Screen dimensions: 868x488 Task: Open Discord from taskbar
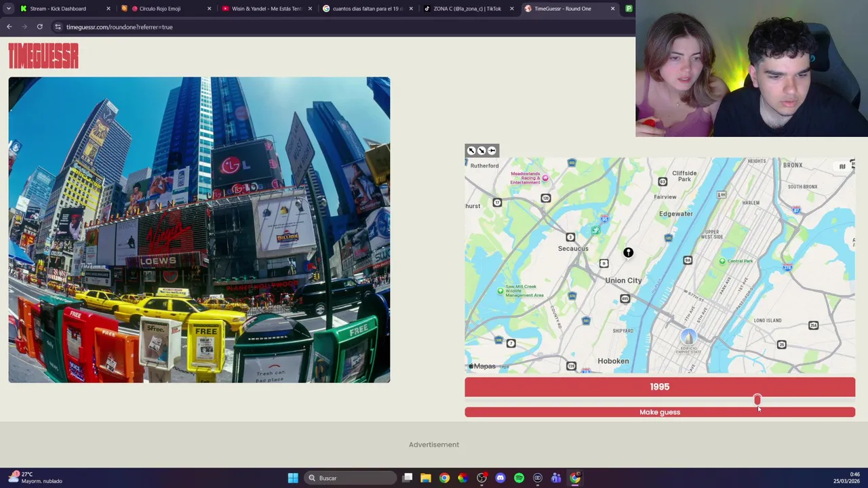pos(500,478)
